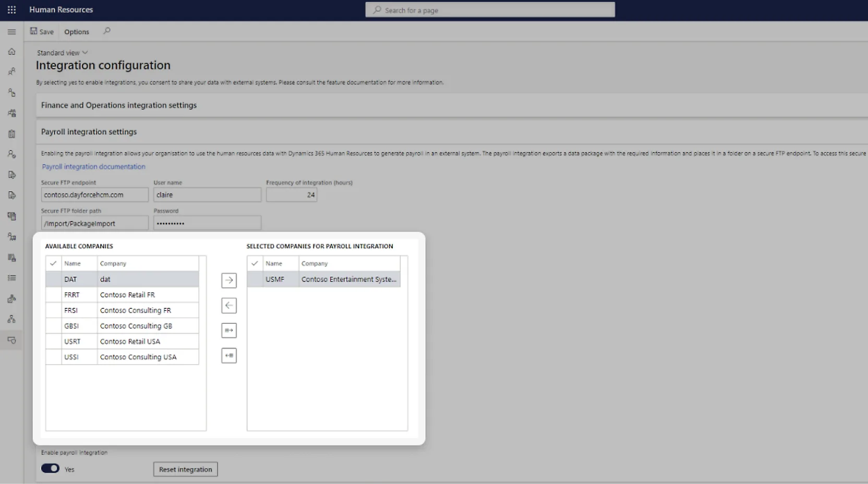Edit Frequency of integration hours field
The width and height of the screenshot is (868, 484).
pos(292,195)
